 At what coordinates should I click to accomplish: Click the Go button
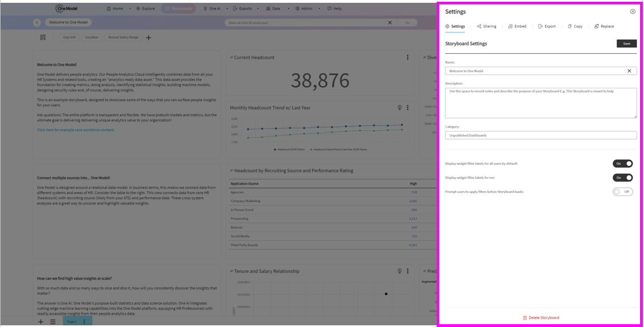[x=408, y=22]
